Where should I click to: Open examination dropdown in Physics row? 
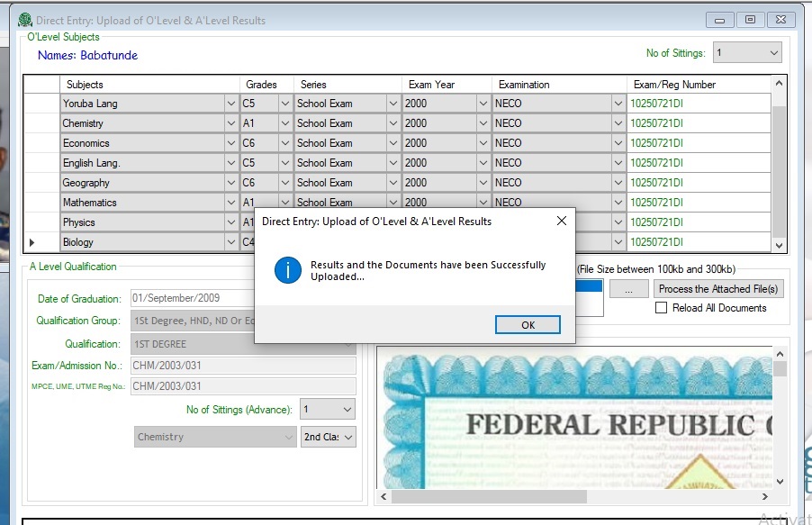[618, 222]
